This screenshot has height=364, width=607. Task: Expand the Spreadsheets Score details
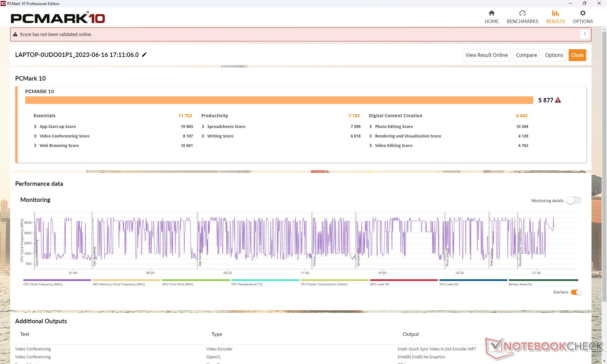pyautogui.click(x=203, y=126)
